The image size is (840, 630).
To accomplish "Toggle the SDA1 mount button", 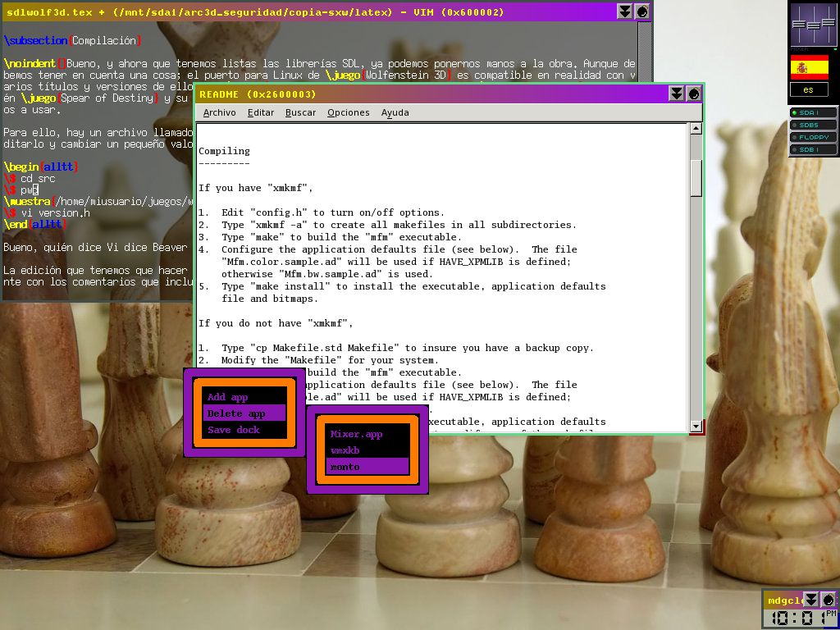I will pos(813,112).
